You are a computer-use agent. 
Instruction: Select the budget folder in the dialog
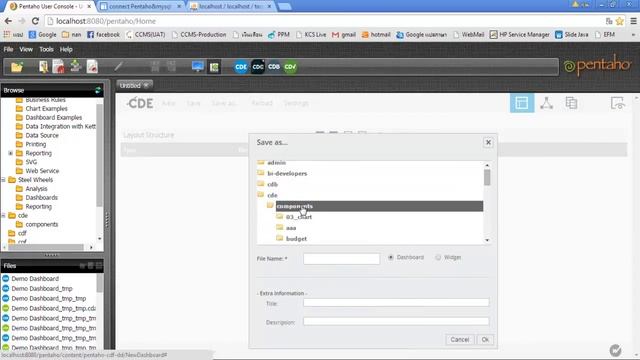tap(296, 239)
